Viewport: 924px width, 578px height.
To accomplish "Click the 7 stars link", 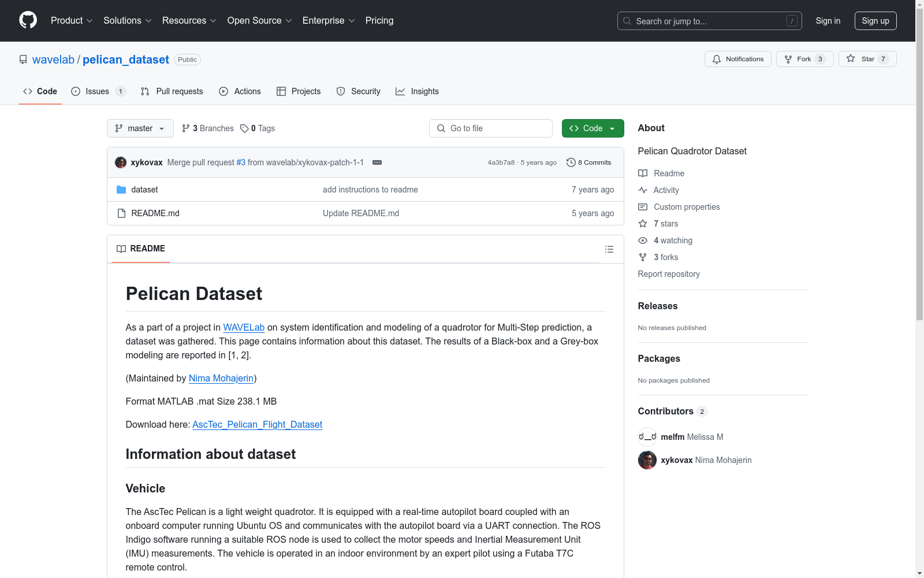I will [x=658, y=224].
